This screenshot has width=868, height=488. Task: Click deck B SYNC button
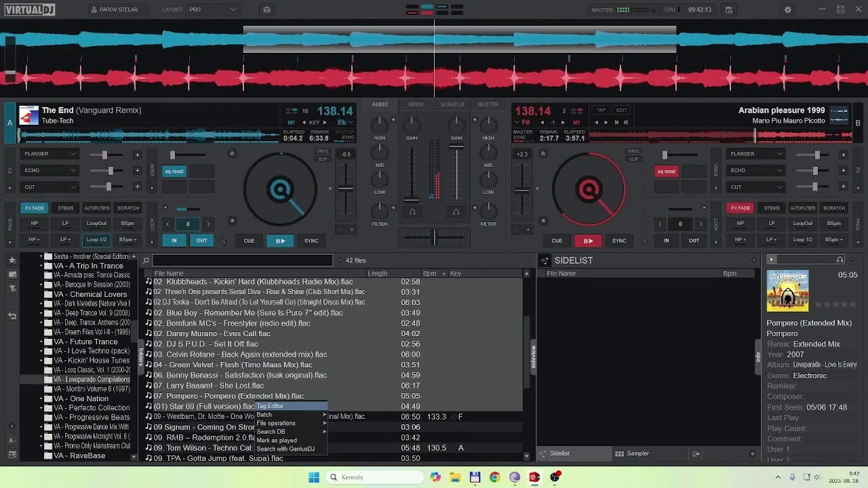pyautogui.click(x=619, y=241)
